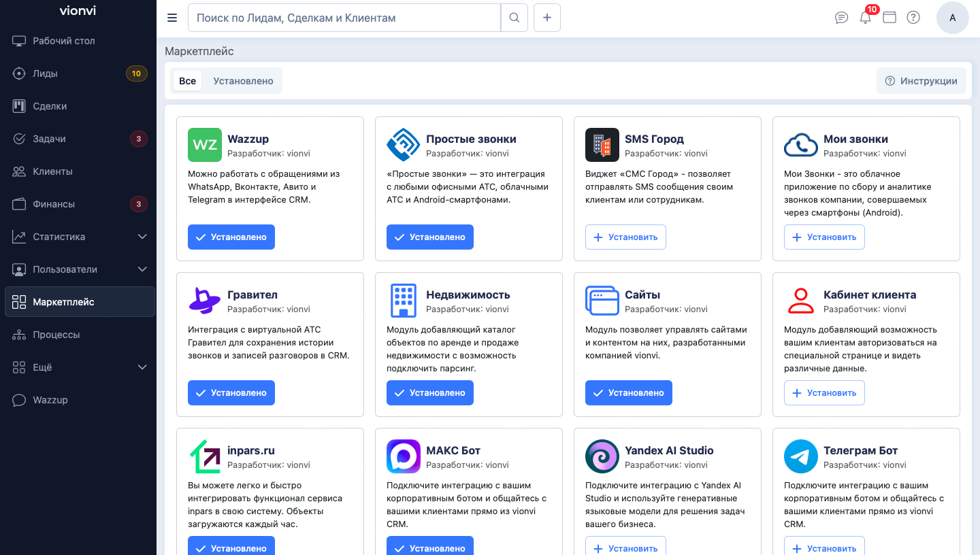Install the Yandex AI Studio integration

[625, 545]
